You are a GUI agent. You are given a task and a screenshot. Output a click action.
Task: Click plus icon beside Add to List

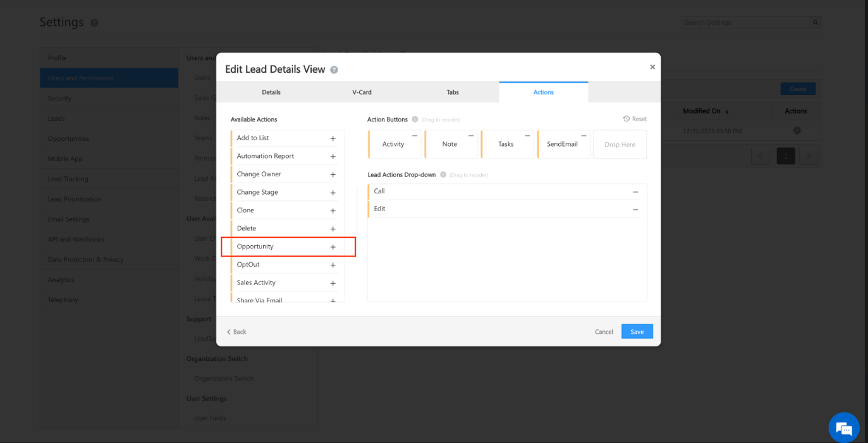[x=333, y=138]
